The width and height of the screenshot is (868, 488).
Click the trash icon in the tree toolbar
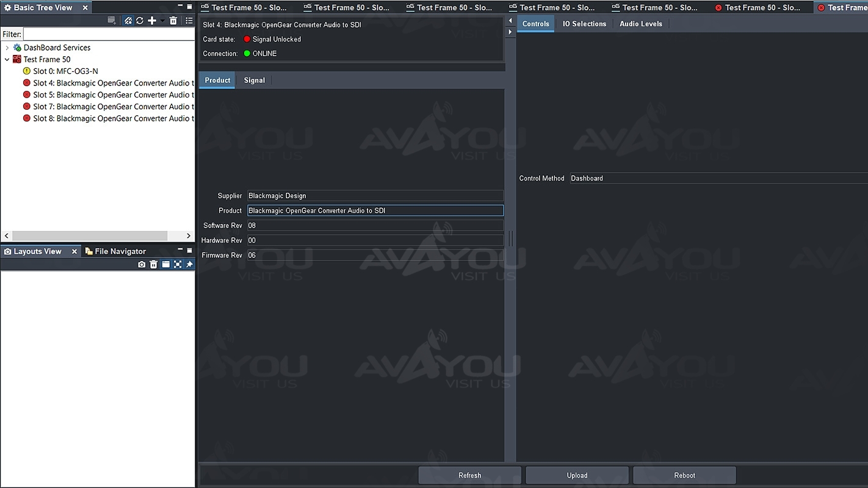tap(173, 21)
